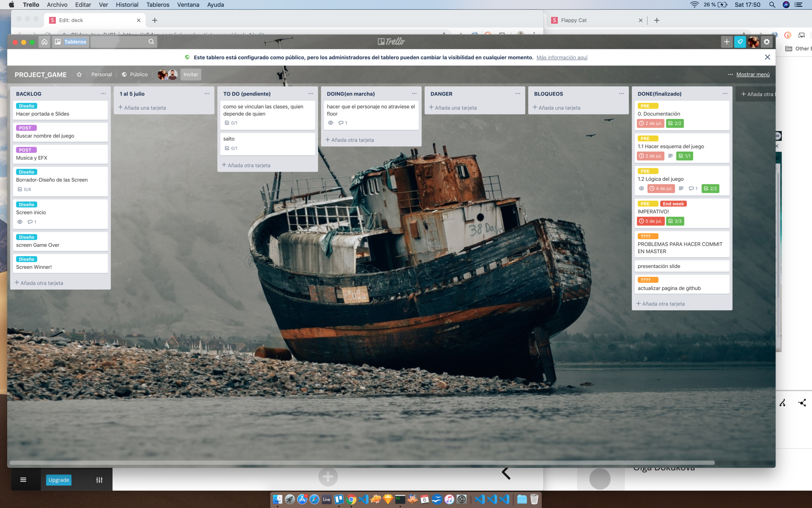This screenshot has width=812, height=508.
Task: Click the plus create icon in header
Action: [x=727, y=42]
